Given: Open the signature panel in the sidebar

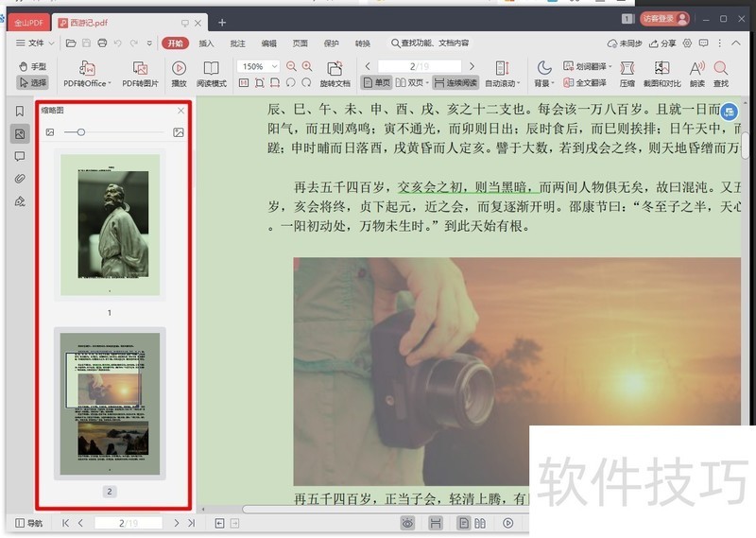Looking at the screenshot, I should (x=19, y=201).
